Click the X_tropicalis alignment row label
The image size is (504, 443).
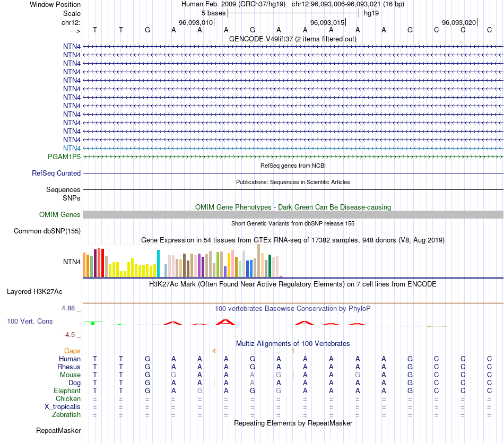pos(63,407)
